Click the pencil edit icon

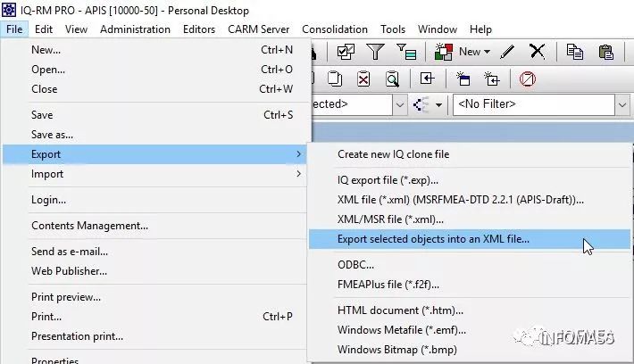(x=507, y=52)
